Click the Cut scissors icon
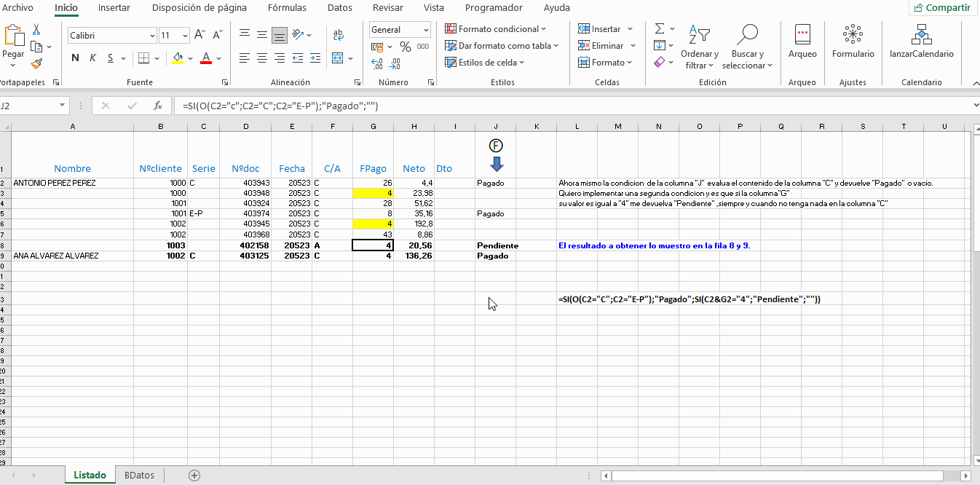The width and height of the screenshot is (980, 485). coord(36,30)
